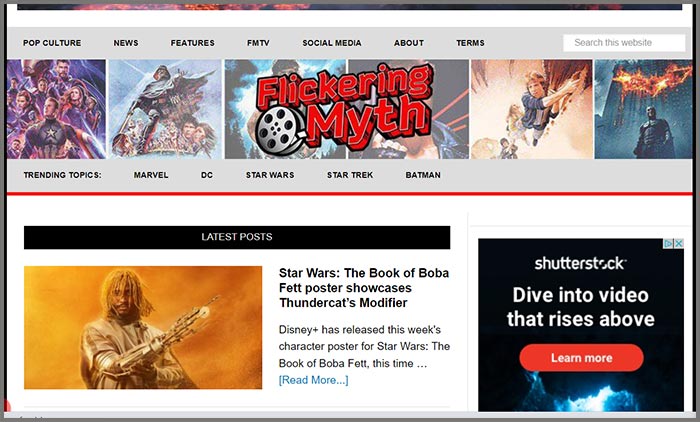
Task: Open the Batman trending topic
Action: tap(423, 175)
